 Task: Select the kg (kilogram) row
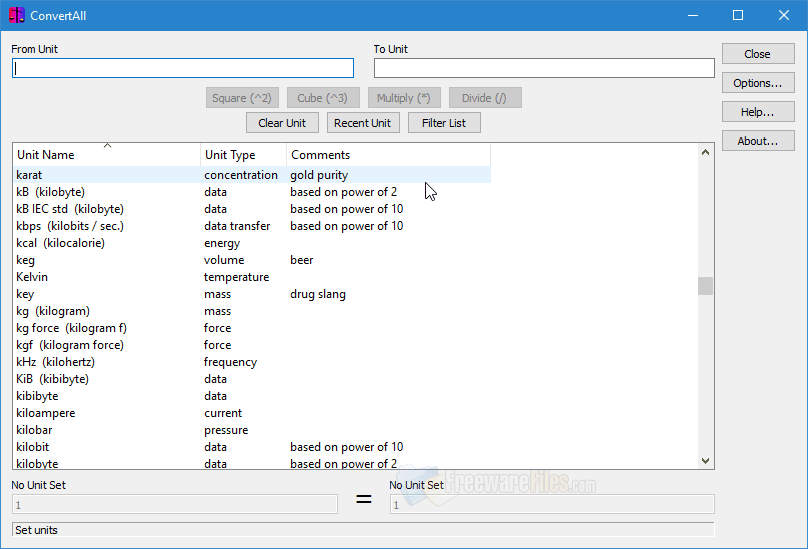(x=252, y=311)
